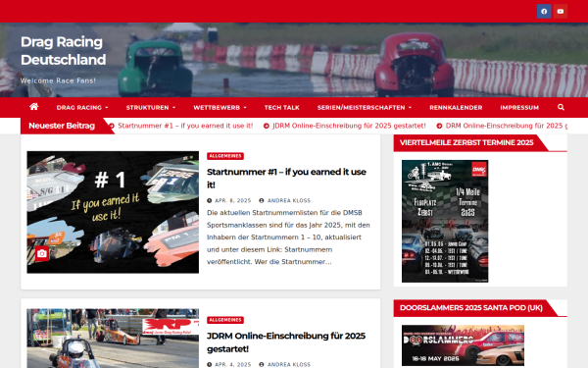Click clock icon beside Apr. 8, 2025

pyautogui.click(x=210, y=200)
